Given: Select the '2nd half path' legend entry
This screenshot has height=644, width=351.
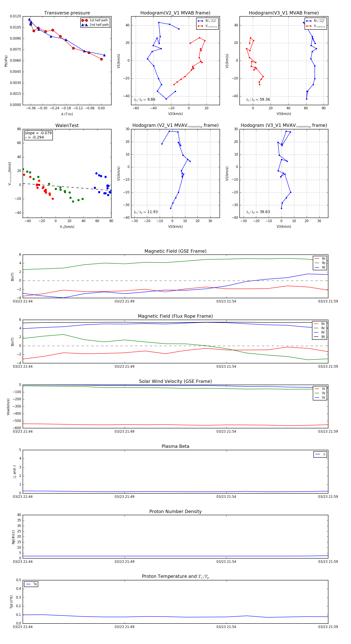Looking at the screenshot, I should [95, 25].
